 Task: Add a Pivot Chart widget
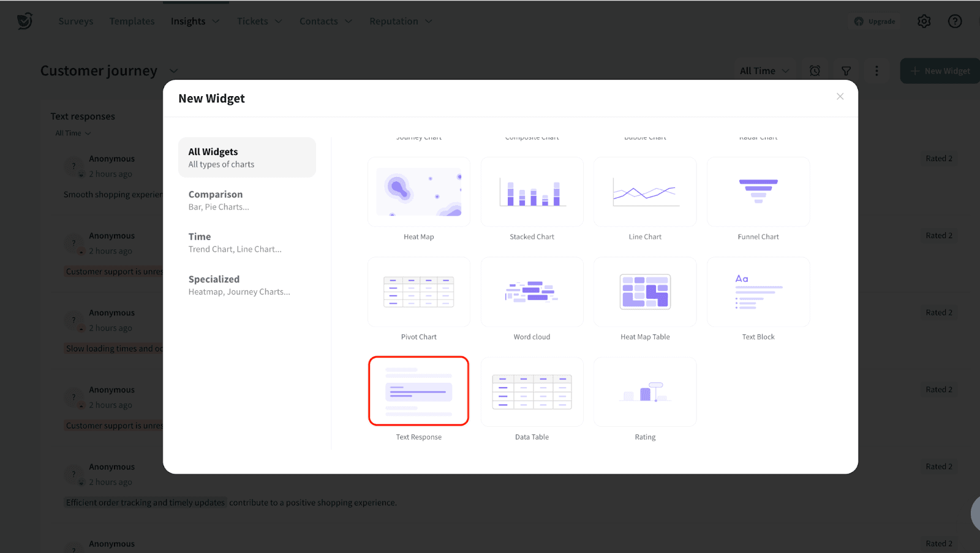click(x=419, y=292)
